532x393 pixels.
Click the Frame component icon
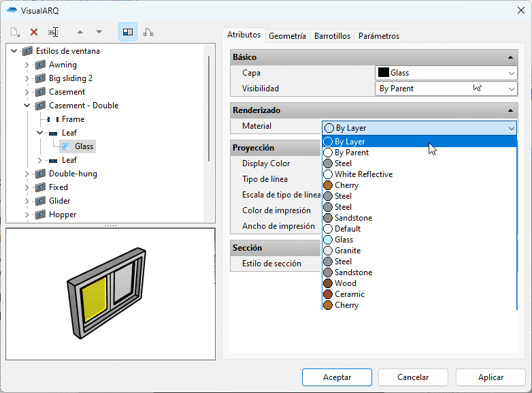53,119
